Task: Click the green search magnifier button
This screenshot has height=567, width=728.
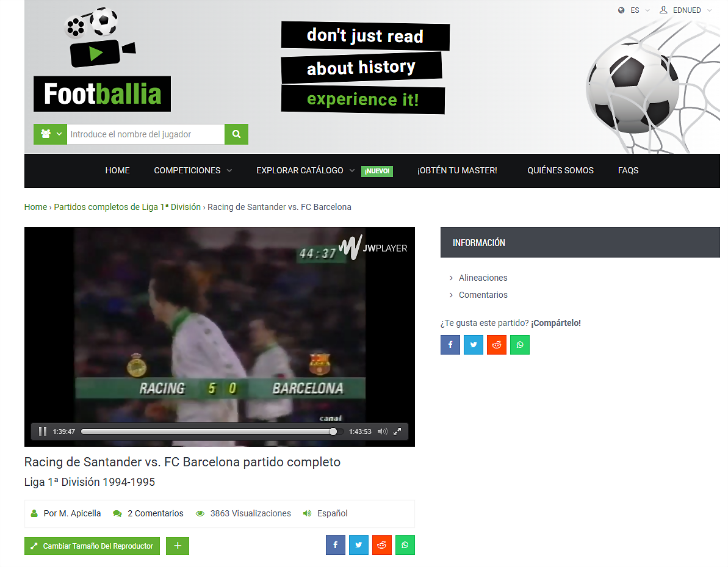Action: 236,134
